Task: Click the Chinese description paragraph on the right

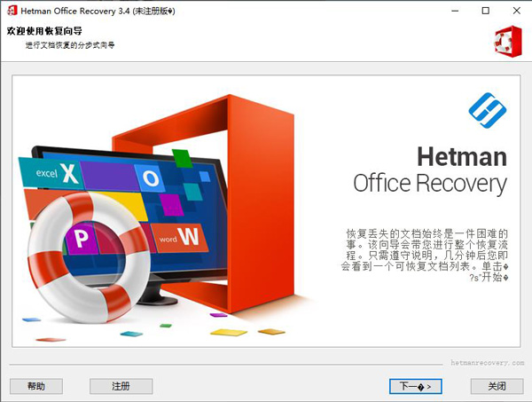Action: point(425,256)
